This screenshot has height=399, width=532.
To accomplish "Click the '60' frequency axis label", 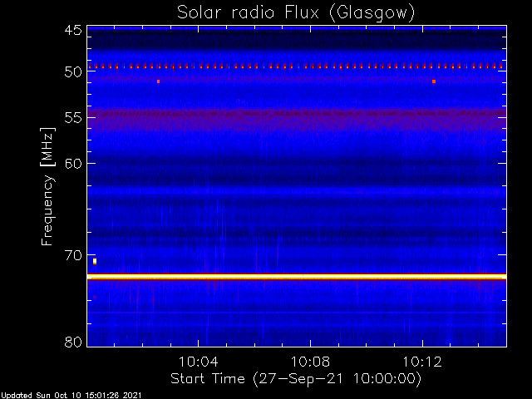I will (73, 163).
